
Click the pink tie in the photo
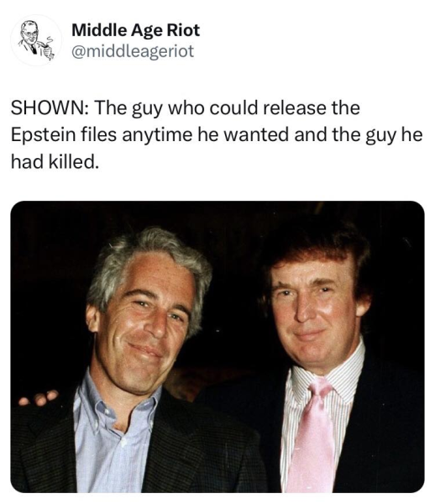[311, 437]
